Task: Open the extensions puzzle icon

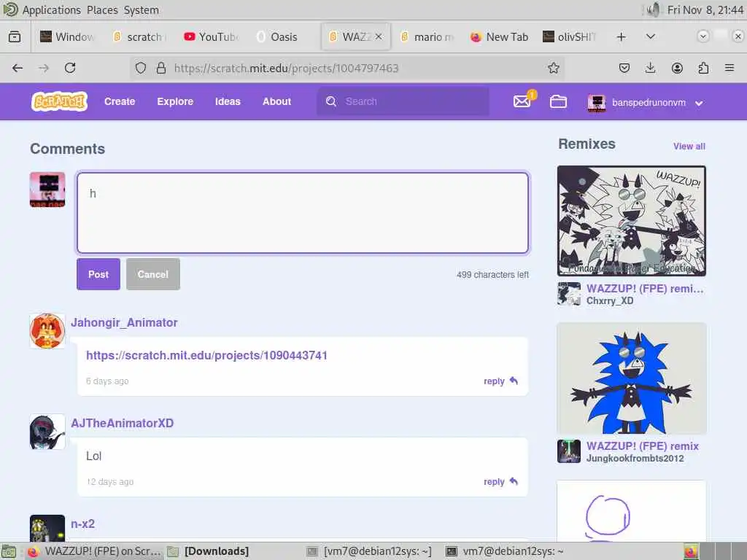Action: (703, 68)
